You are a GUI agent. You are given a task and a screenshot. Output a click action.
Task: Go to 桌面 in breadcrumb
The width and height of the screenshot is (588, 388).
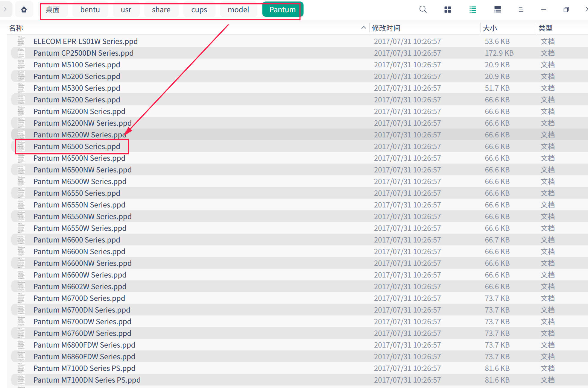53,10
